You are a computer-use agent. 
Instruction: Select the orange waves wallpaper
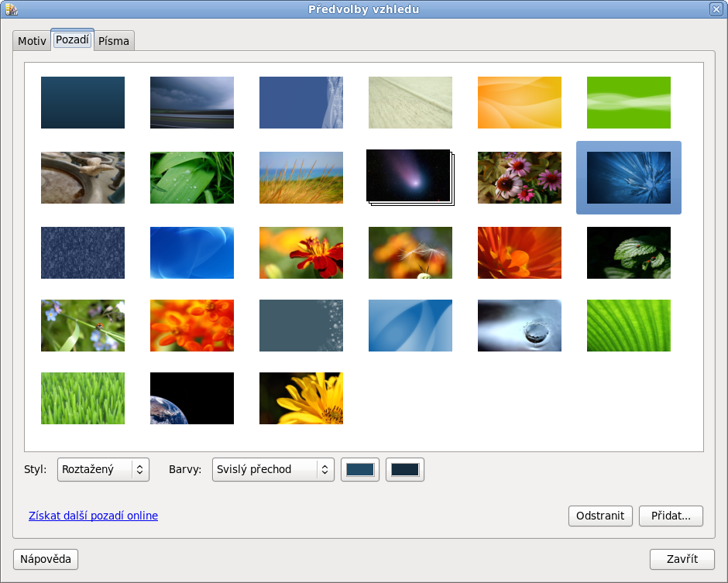click(519, 102)
